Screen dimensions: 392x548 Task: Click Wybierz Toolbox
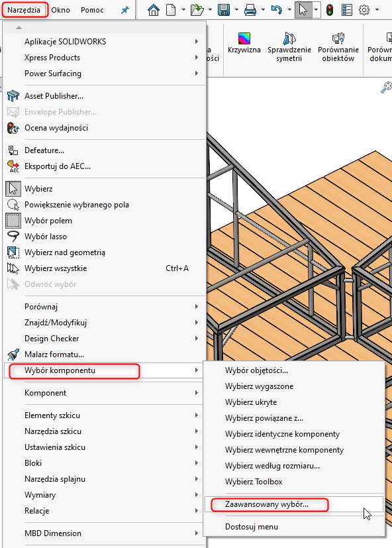pos(294,482)
